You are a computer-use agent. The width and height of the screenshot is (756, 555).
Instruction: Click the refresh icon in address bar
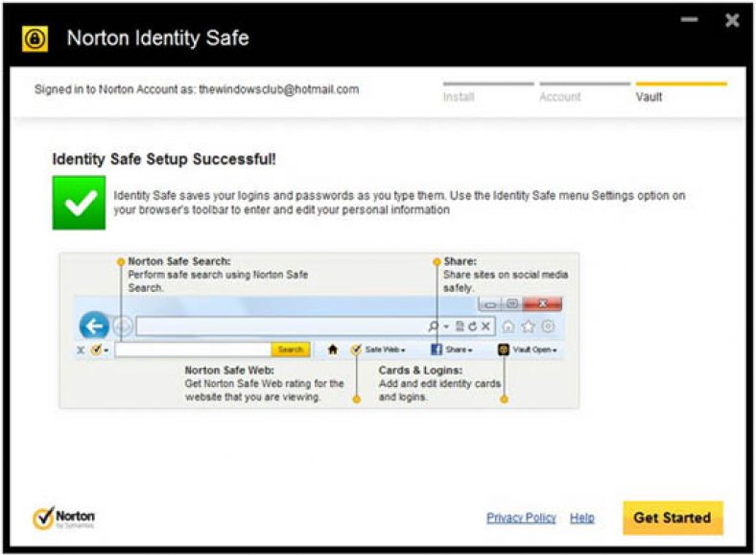(x=472, y=326)
